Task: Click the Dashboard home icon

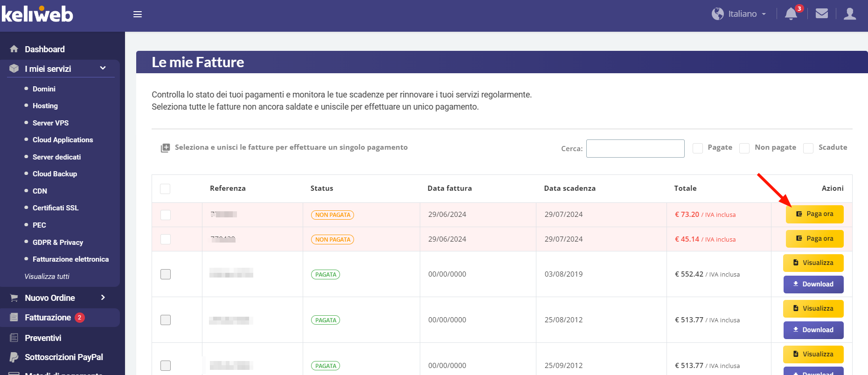Action: click(x=14, y=49)
